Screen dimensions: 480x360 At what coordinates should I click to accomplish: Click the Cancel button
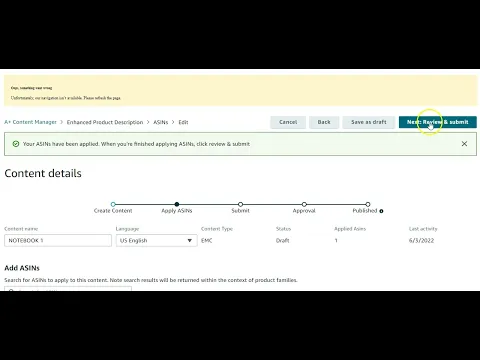click(x=288, y=122)
